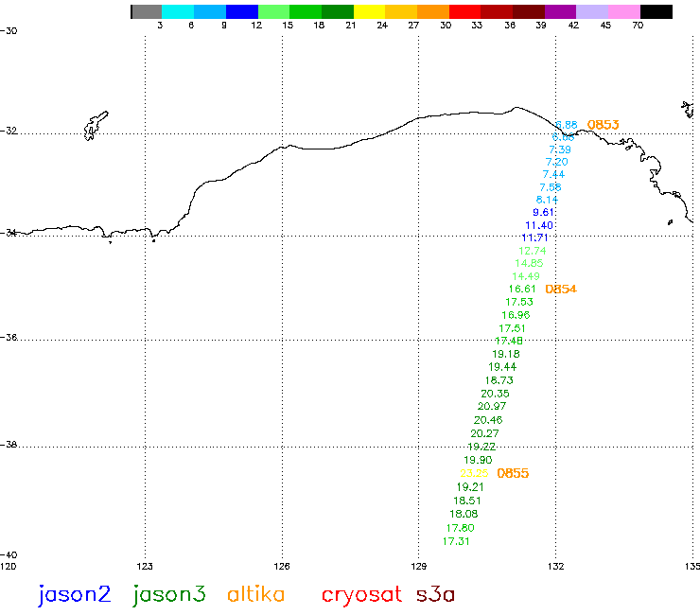The image size is (700, 615).
Task: Click the 20.27 data value
Action: coord(485,433)
